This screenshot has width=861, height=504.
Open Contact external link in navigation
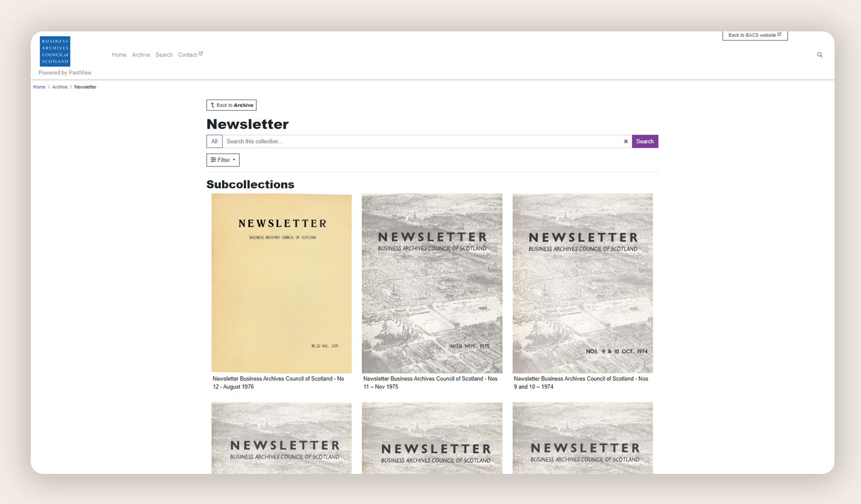pyautogui.click(x=190, y=55)
